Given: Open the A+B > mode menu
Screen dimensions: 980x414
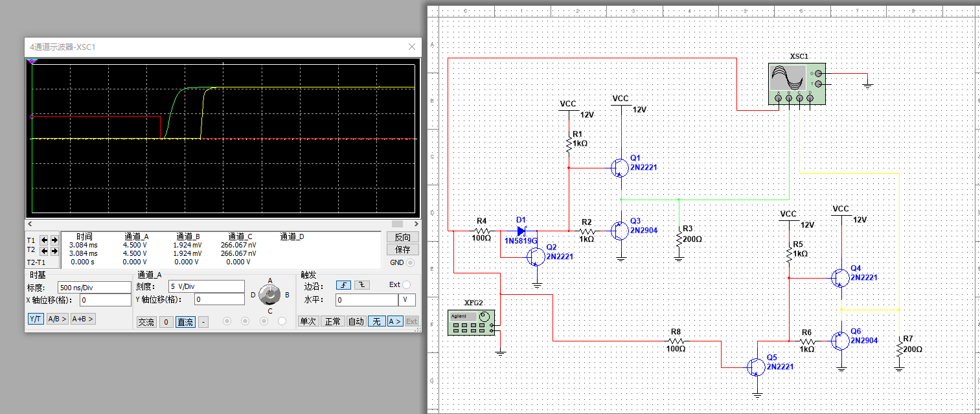Looking at the screenshot, I should click(83, 319).
